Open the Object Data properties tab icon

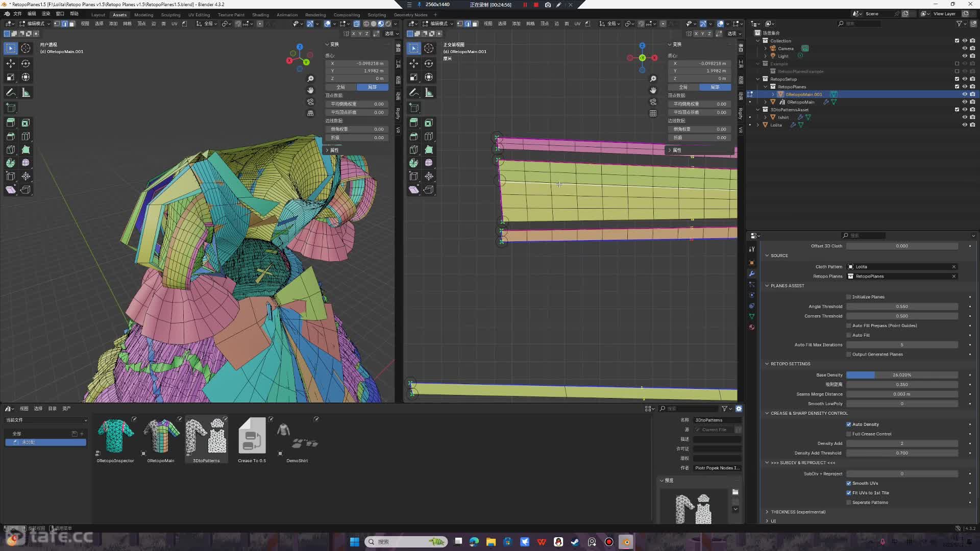(x=751, y=316)
